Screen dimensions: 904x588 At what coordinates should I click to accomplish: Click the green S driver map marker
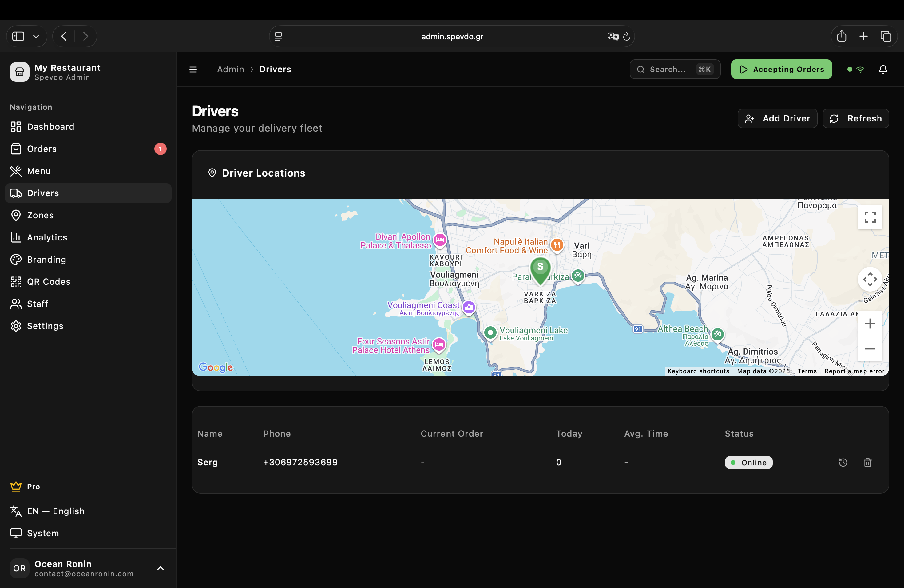click(x=540, y=269)
